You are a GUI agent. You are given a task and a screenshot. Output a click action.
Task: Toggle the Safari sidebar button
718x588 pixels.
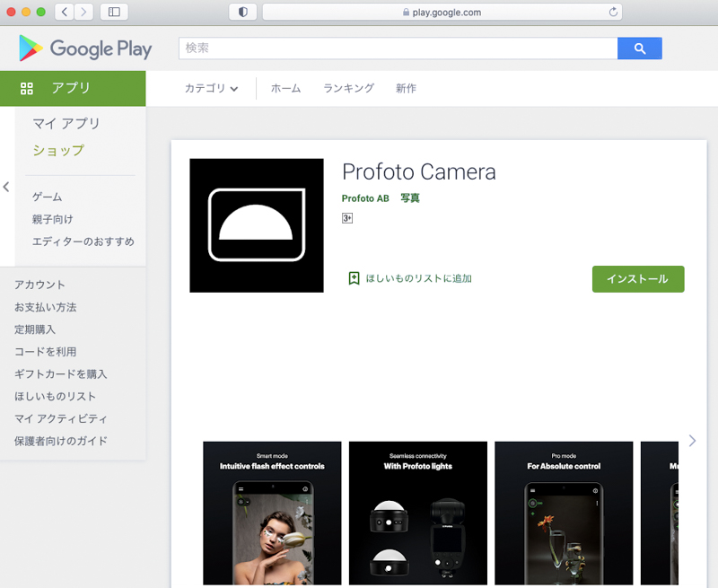tap(114, 12)
